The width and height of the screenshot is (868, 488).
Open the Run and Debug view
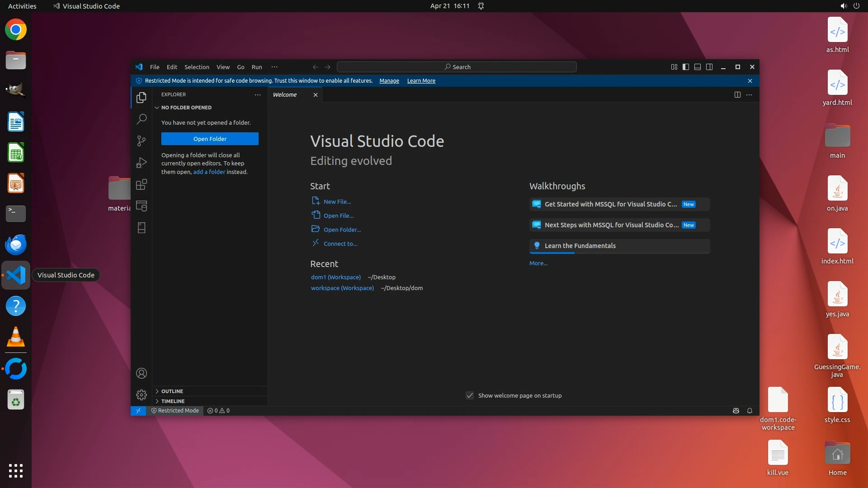coord(142,163)
